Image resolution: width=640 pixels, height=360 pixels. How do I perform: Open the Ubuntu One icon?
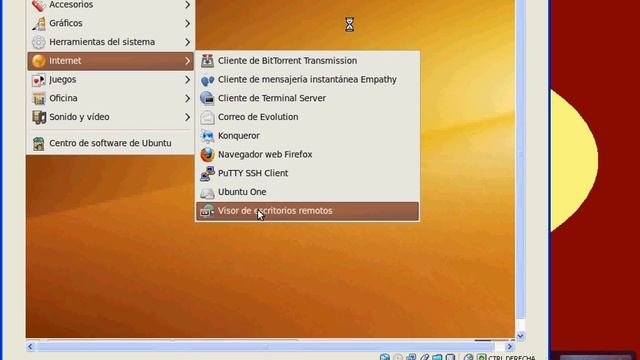coord(207,192)
